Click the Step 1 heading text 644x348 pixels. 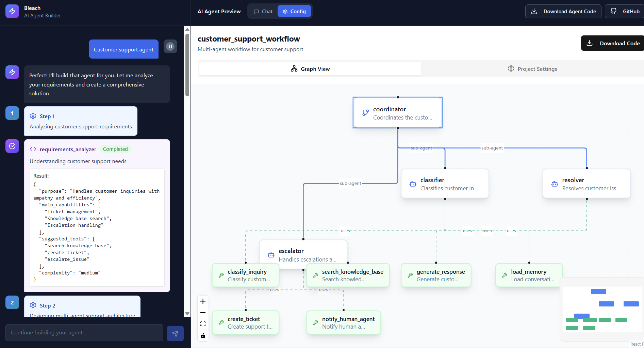pyautogui.click(x=47, y=116)
